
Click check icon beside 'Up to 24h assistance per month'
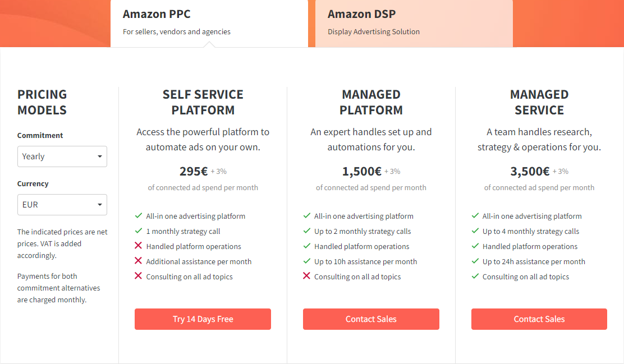point(475,261)
